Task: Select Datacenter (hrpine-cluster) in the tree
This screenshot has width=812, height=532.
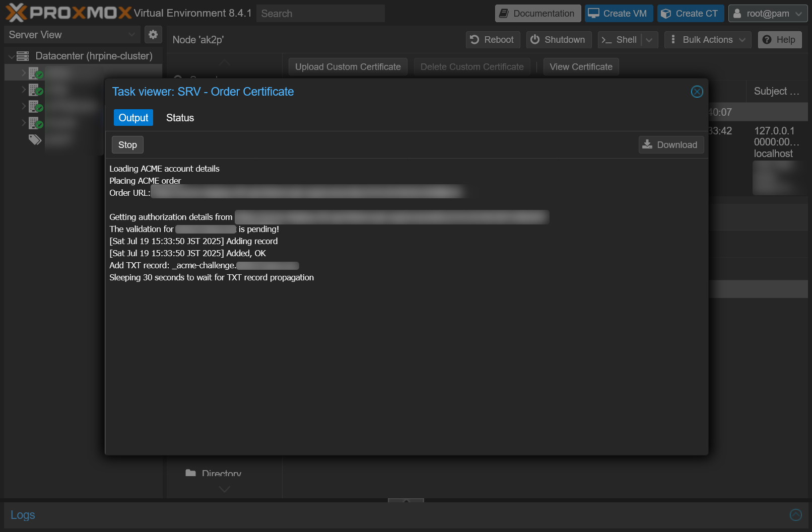Action: (x=94, y=56)
